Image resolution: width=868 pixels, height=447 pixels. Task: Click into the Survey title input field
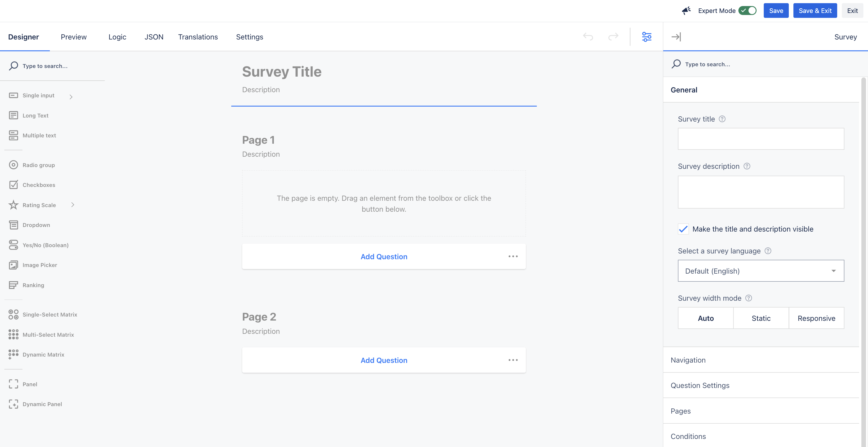(761, 139)
